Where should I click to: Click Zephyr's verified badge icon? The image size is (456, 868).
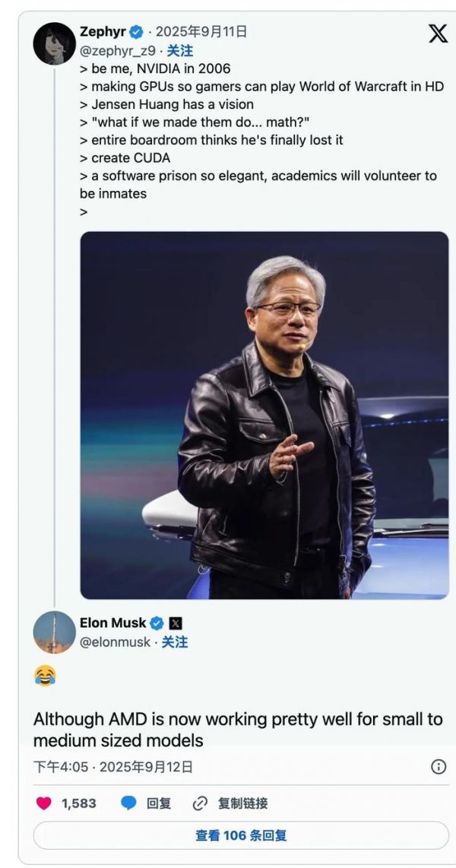pyautogui.click(x=137, y=32)
